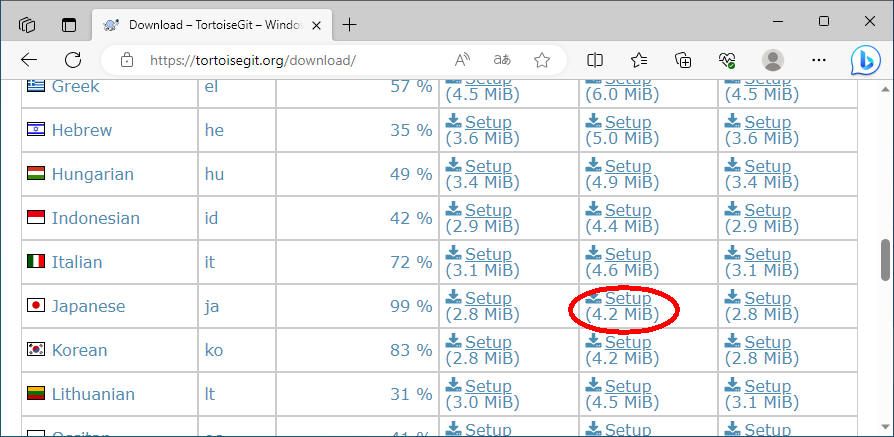This screenshot has height=437, width=894.
Task: Toggle the Split screen icon
Action: 595,60
